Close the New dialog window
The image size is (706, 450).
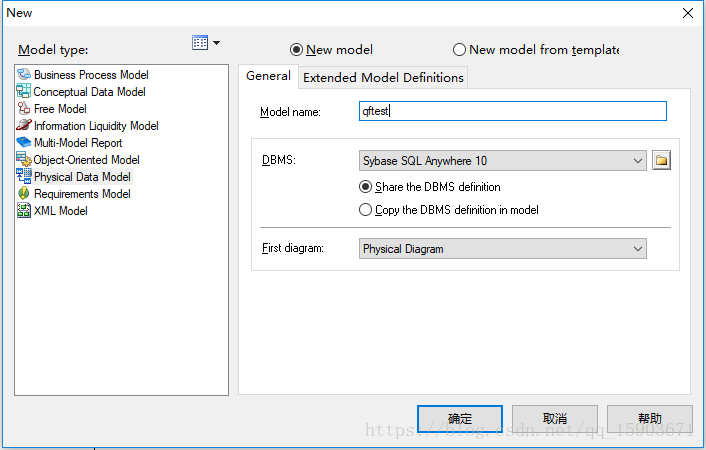(688, 13)
